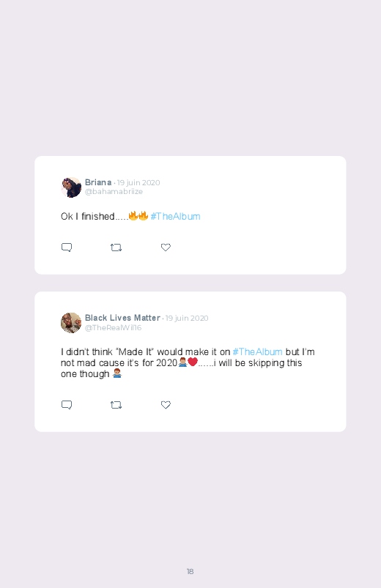Click the page number 18
Viewport: 381px width, 588px height.
point(190,571)
